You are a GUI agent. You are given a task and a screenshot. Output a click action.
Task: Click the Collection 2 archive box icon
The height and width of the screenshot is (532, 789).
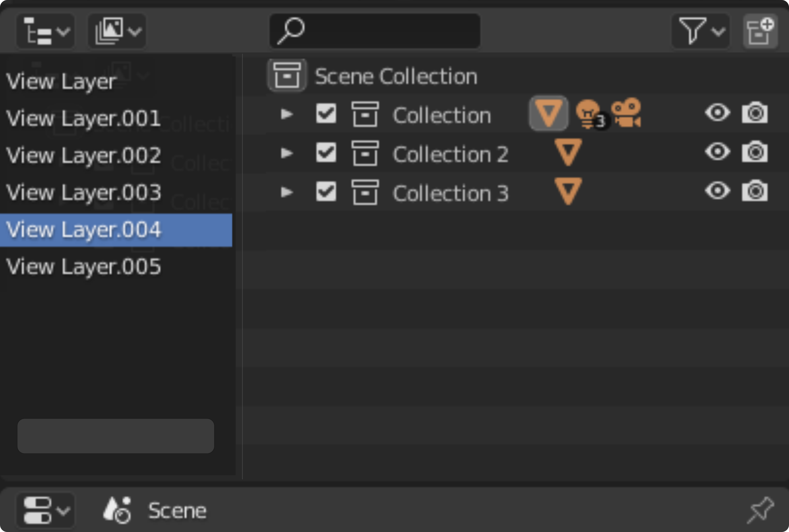(x=365, y=153)
